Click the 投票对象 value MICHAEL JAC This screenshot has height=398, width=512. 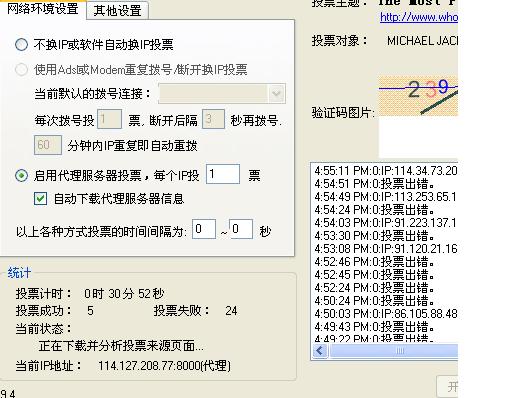click(x=422, y=41)
